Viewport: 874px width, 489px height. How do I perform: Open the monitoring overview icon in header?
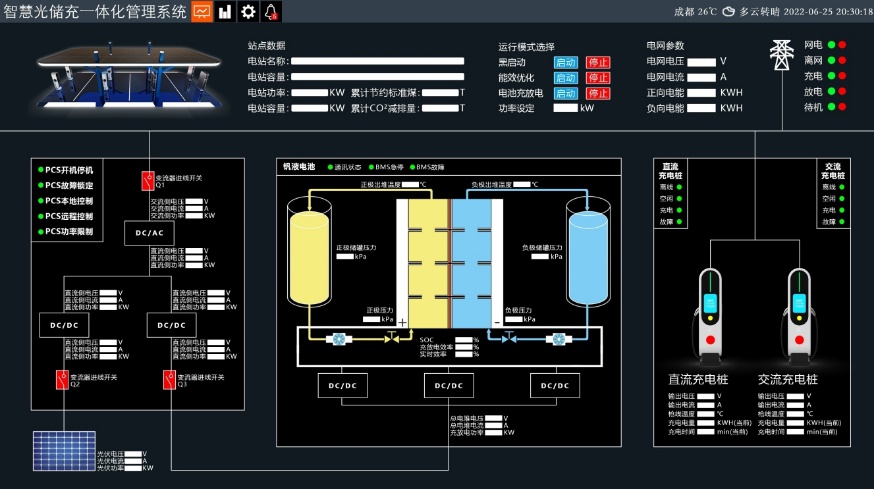[202, 11]
